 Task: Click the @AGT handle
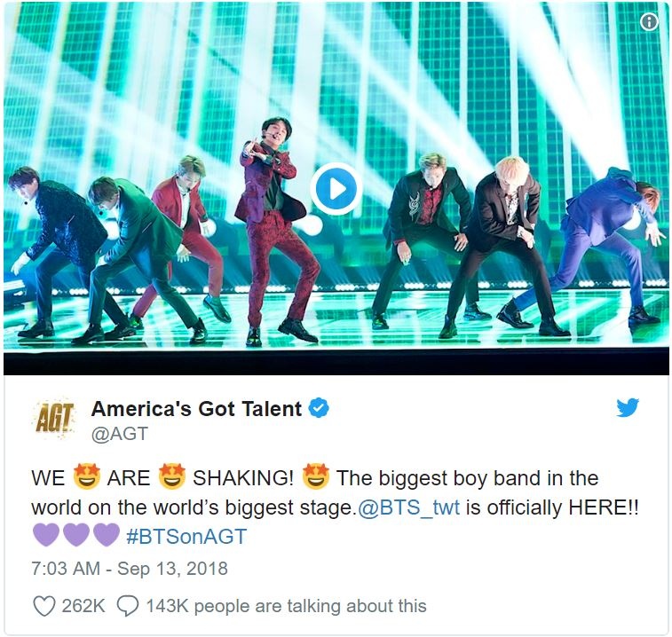120,434
